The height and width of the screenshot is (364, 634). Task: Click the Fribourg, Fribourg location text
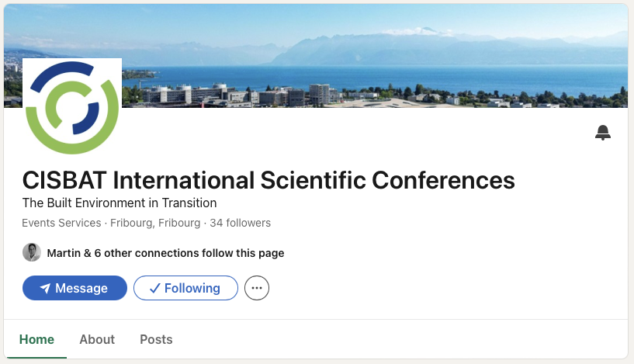point(154,223)
